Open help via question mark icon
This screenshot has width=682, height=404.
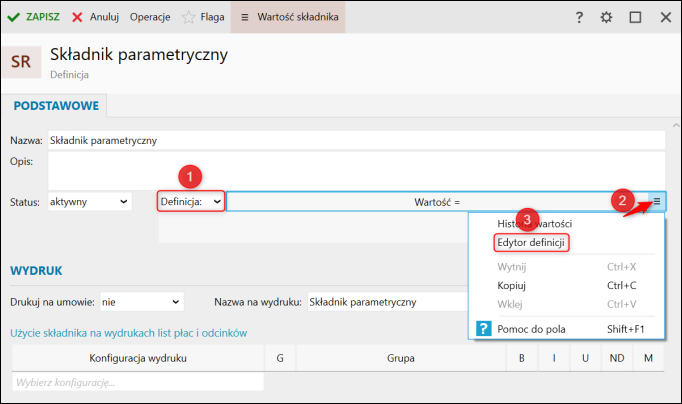(x=579, y=17)
